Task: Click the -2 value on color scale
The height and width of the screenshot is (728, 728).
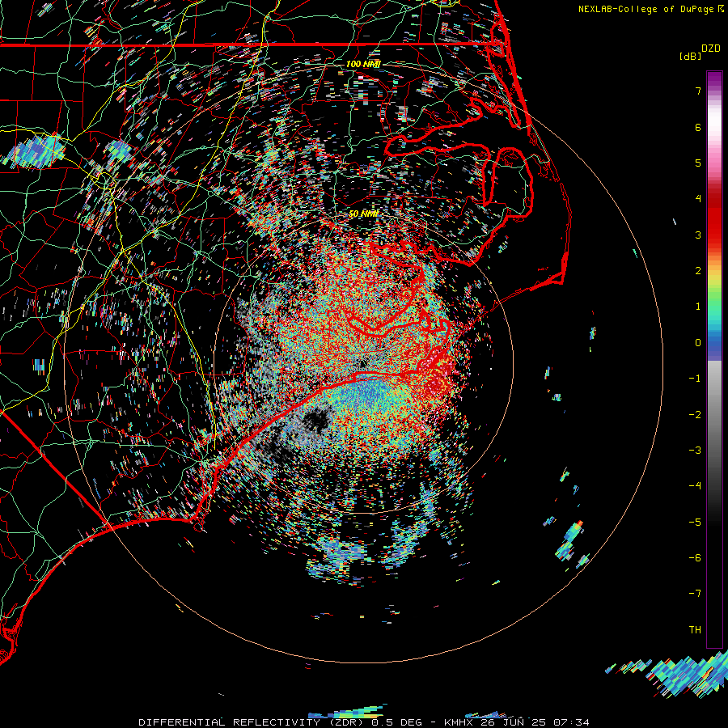Action: click(x=695, y=415)
